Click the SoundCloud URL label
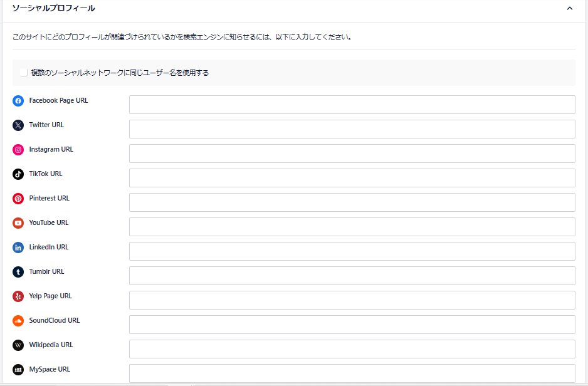Viewport: 588px width, 386px height. coord(55,320)
